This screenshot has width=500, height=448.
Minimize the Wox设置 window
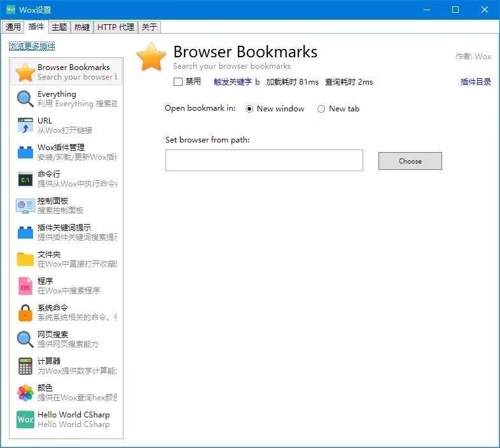point(427,10)
